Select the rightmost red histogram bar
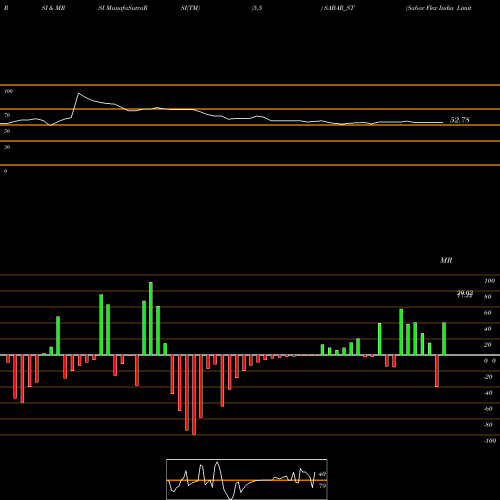The height and width of the screenshot is (500, 500). pyautogui.click(x=437, y=371)
